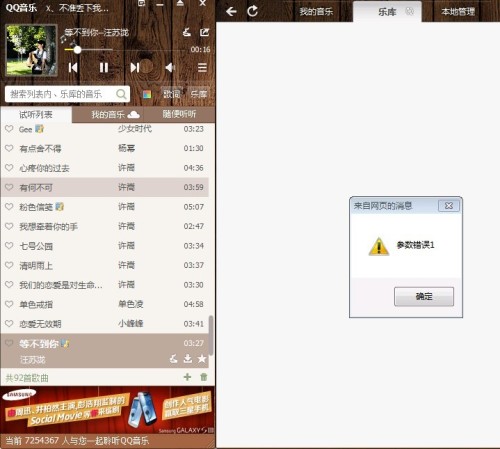Select artist 小蜂蜂 in the list
500x449 pixels.
[131, 323]
